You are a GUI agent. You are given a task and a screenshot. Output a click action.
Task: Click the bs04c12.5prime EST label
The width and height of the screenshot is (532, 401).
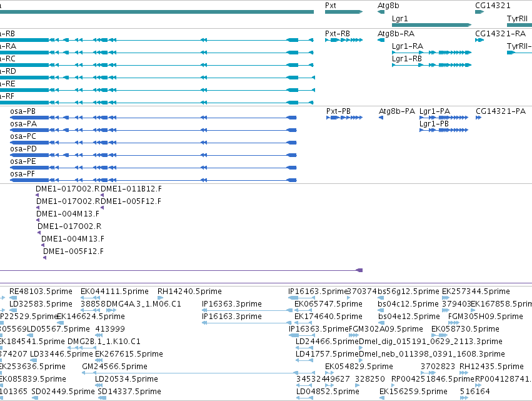(408, 304)
